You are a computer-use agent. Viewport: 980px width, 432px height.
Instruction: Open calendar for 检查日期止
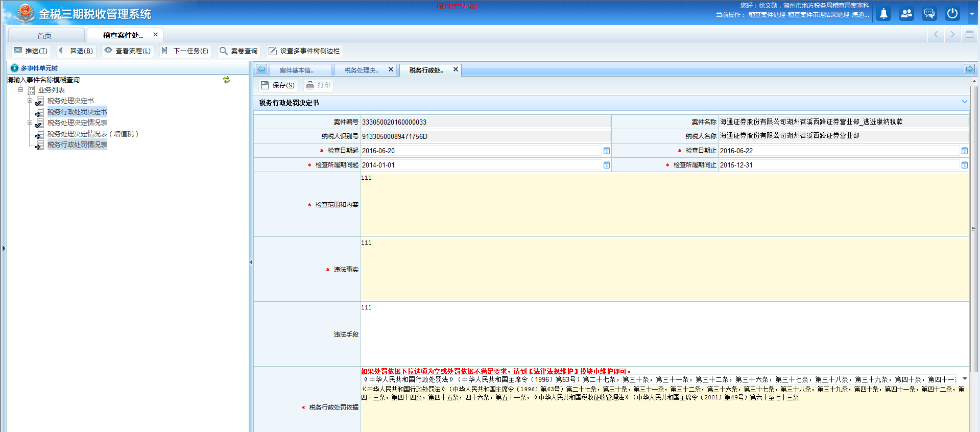[965, 151]
